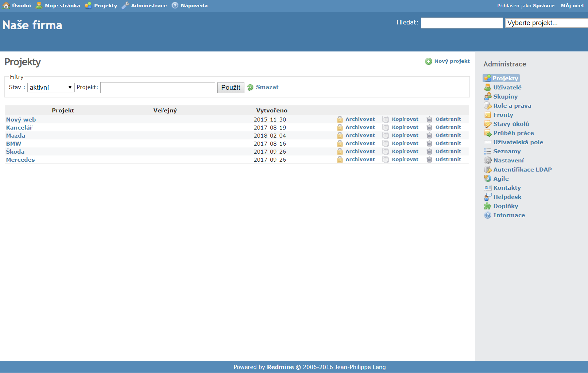Click the date 2018-02-04
588x373 pixels.
(270, 136)
